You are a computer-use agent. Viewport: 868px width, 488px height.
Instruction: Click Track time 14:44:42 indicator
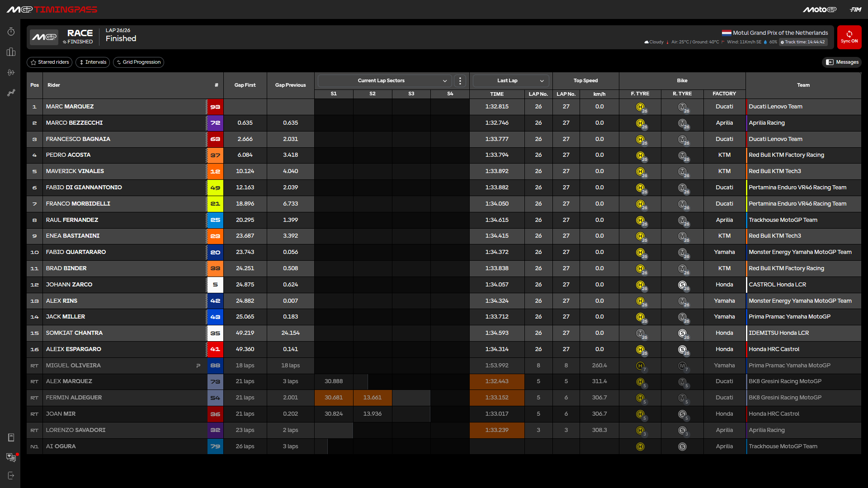[x=803, y=42]
